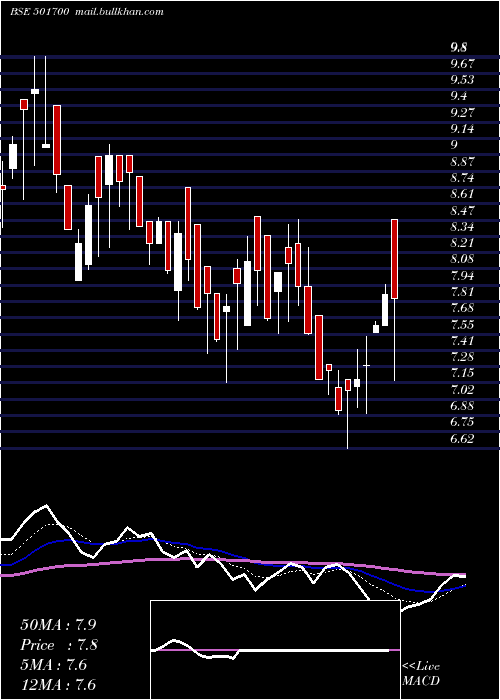500x700 pixels.
Task: Click the 50MA : 7.9 readout
Action: [x=58, y=625]
